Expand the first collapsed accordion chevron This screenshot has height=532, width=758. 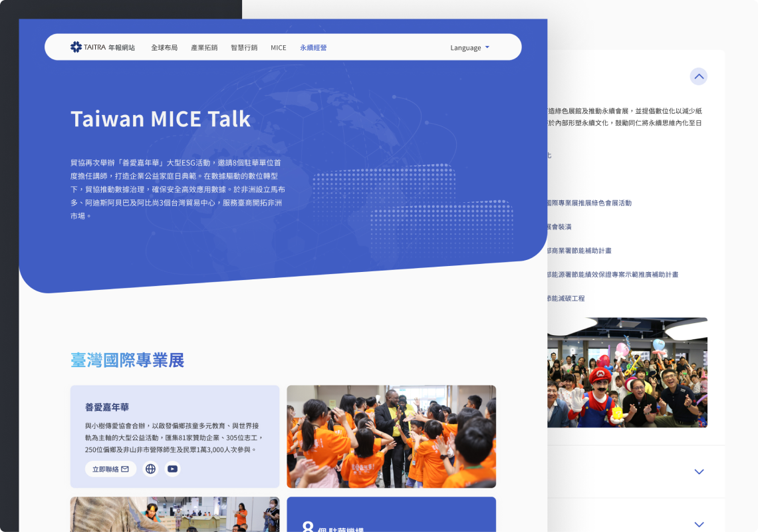tap(698, 471)
